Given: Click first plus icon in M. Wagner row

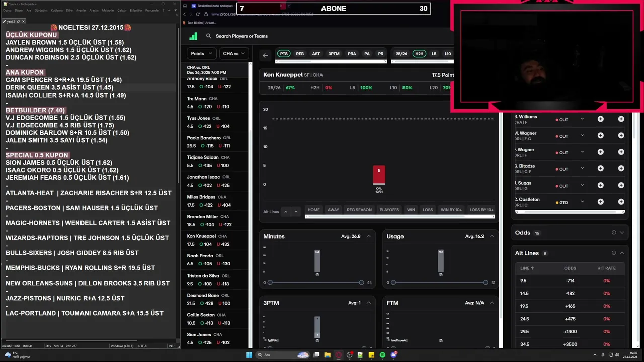Looking at the screenshot, I should click(x=600, y=136).
